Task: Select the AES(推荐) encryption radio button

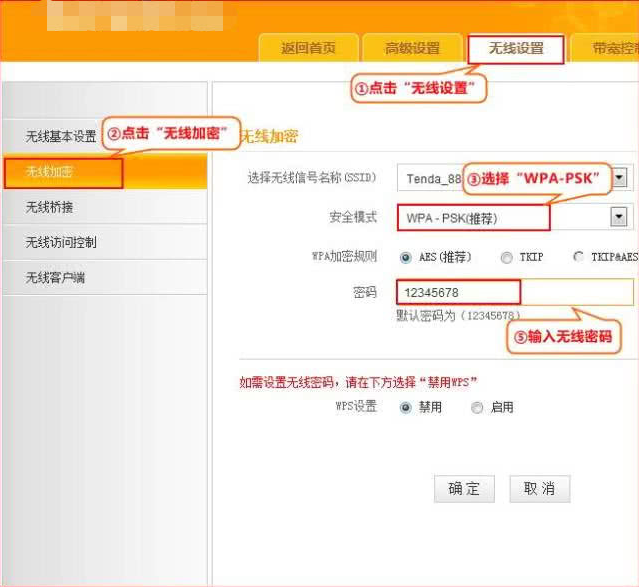Action: [406, 257]
